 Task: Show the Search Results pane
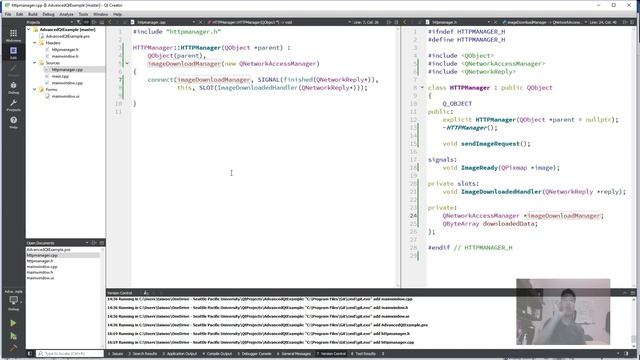coord(143,353)
